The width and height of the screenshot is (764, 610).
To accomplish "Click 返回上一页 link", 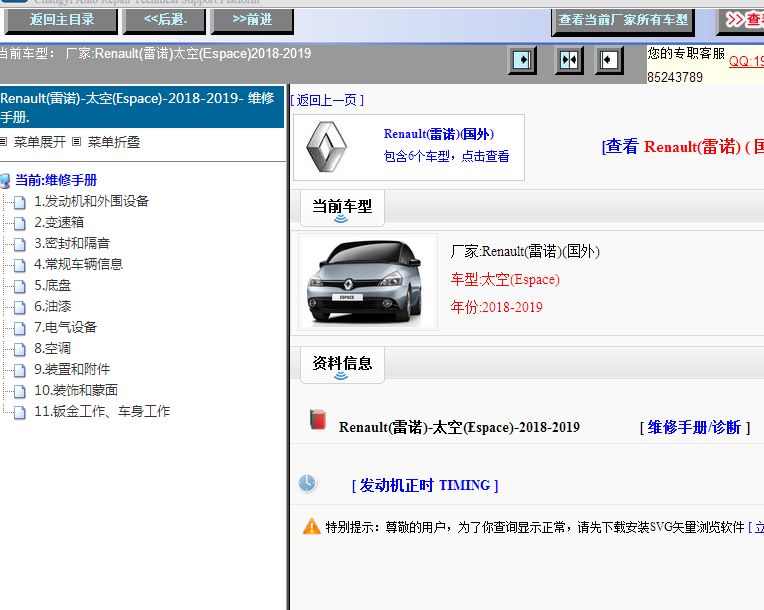I will click(327, 100).
